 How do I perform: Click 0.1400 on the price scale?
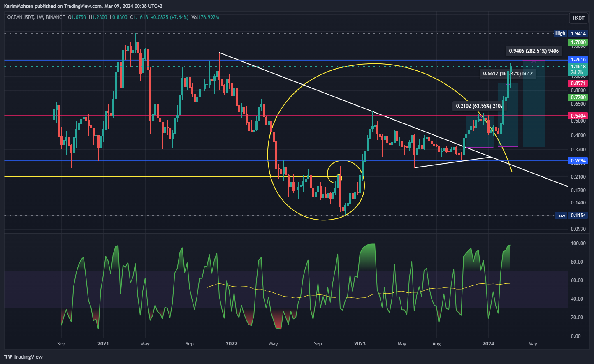(x=578, y=203)
